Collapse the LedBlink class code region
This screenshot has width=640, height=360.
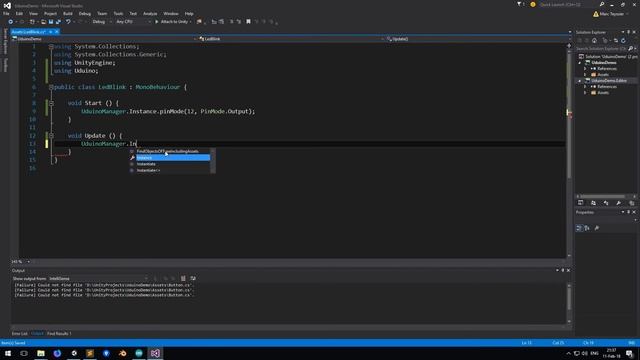click(51, 87)
